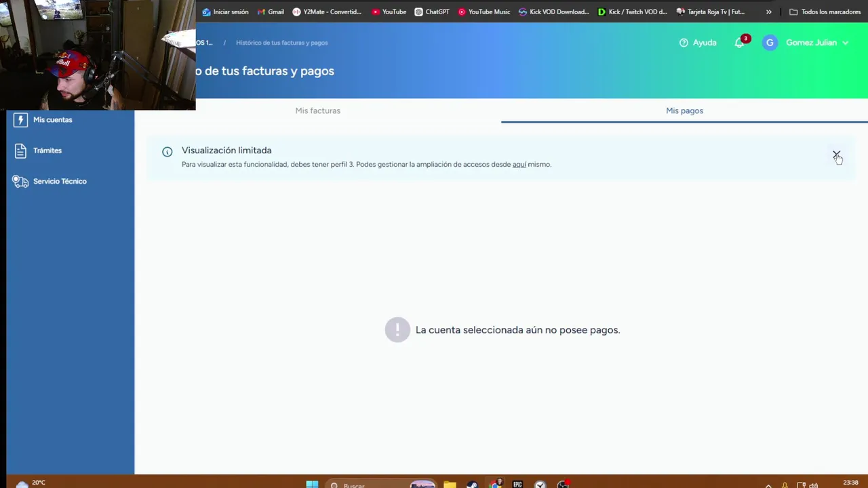Click the Gomez Julian user name
Viewport: 868px width, 488px height.
click(x=811, y=43)
